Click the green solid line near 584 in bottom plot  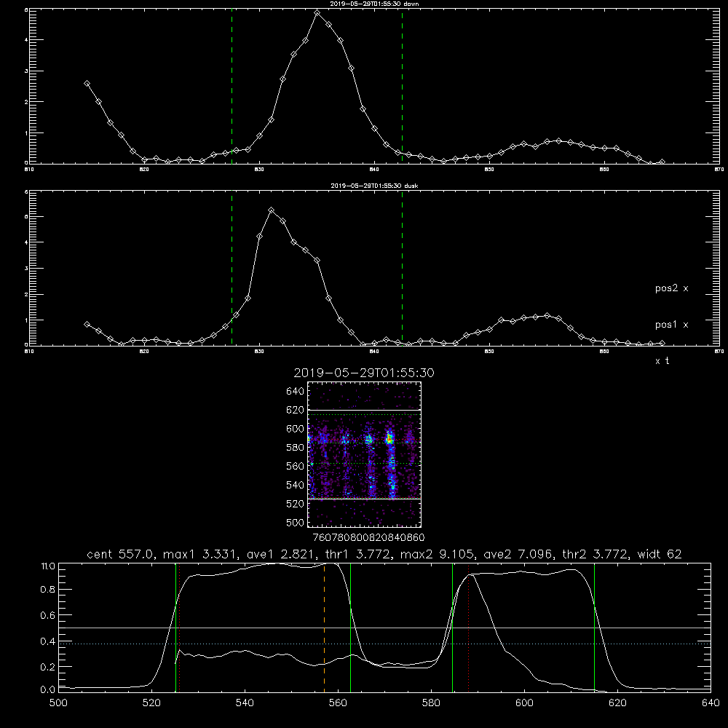point(452,627)
